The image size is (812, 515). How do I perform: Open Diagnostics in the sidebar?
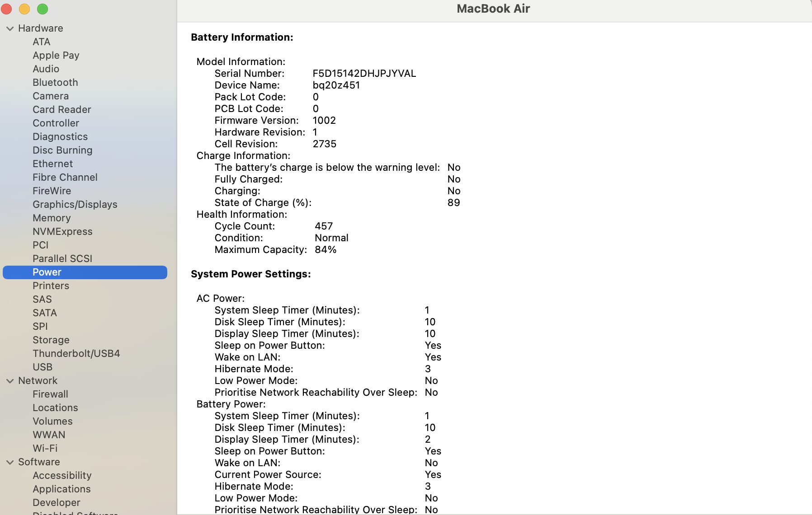60,136
